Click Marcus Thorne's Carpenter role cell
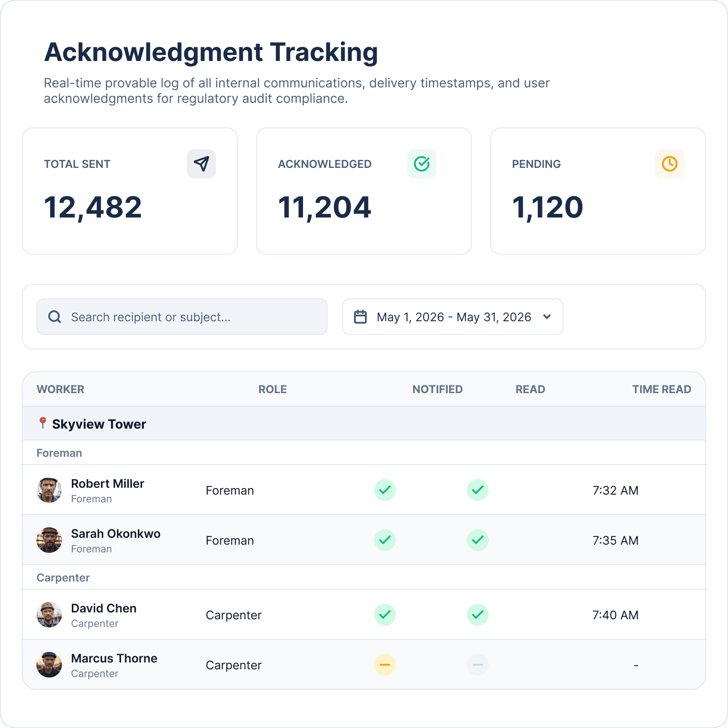Screen dimensions: 728x728 tap(233, 665)
